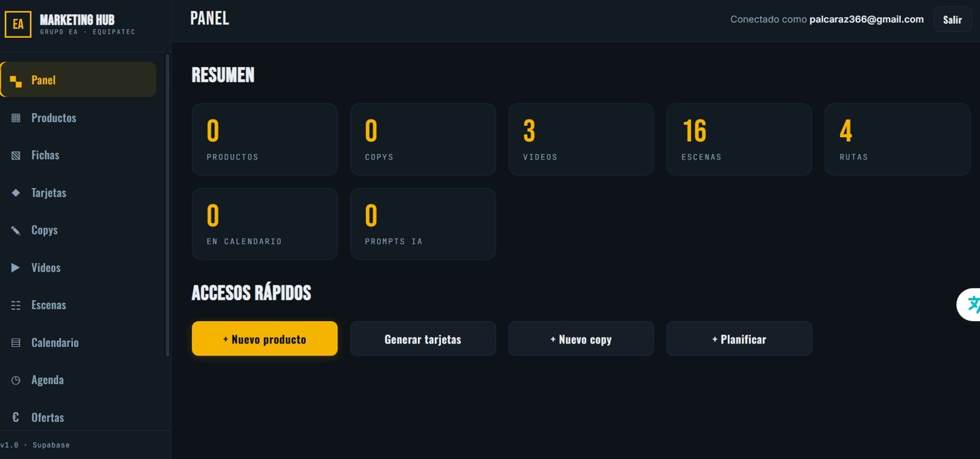Click the Copys pencil icon
This screenshot has width=980, height=459.
click(15, 230)
